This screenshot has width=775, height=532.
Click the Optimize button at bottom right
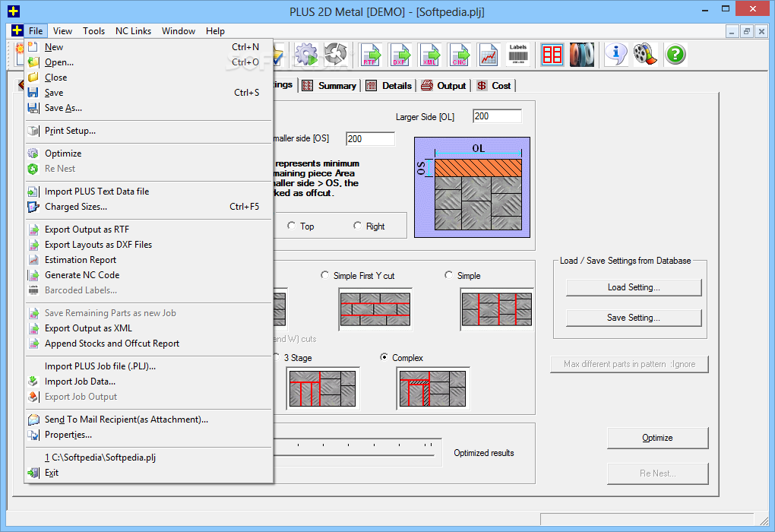point(657,438)
